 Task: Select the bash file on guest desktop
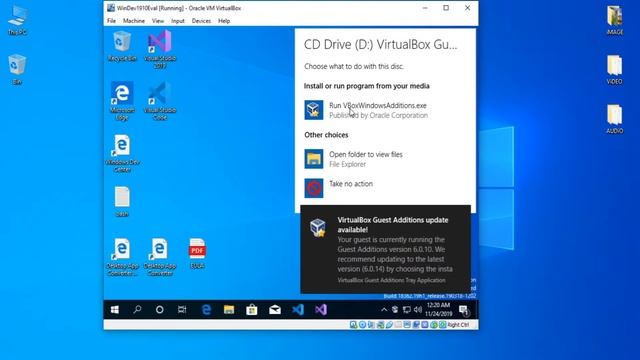click(x=122, y=202)
